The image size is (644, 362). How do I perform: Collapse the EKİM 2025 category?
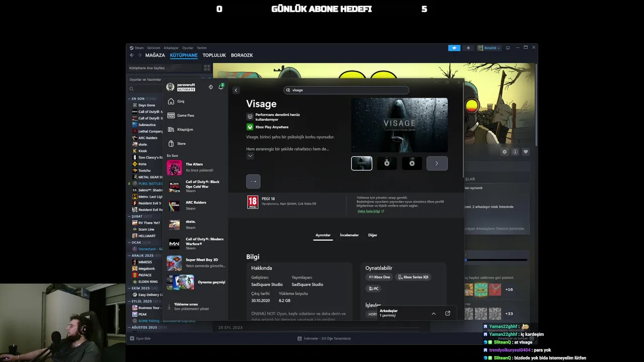click(129, 288)
